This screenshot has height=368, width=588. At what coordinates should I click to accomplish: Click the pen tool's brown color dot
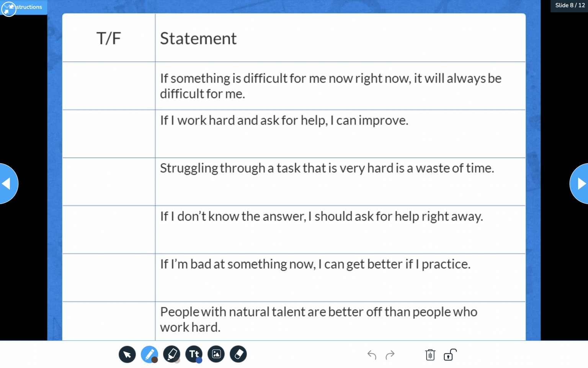(x=155, y=360)
